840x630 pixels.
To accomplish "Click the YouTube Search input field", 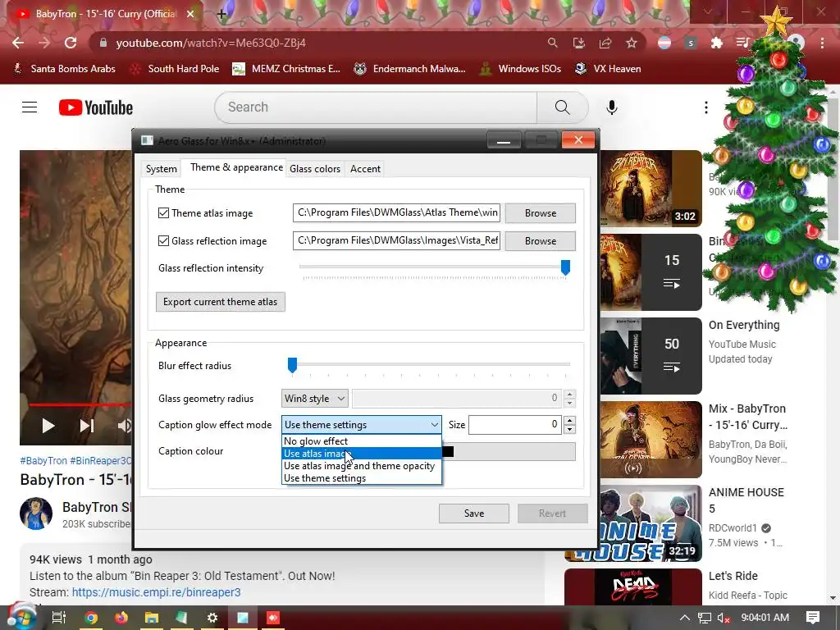I will pos(376,107).
